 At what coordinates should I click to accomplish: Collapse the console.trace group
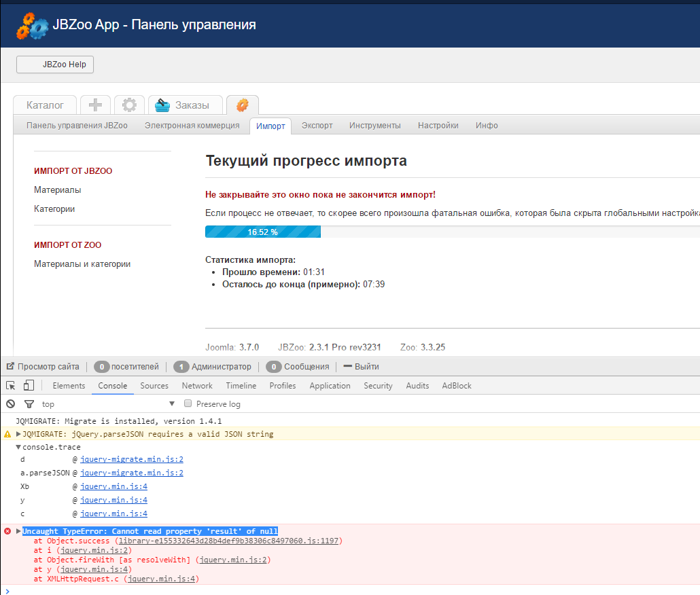(x=18, y=447)
